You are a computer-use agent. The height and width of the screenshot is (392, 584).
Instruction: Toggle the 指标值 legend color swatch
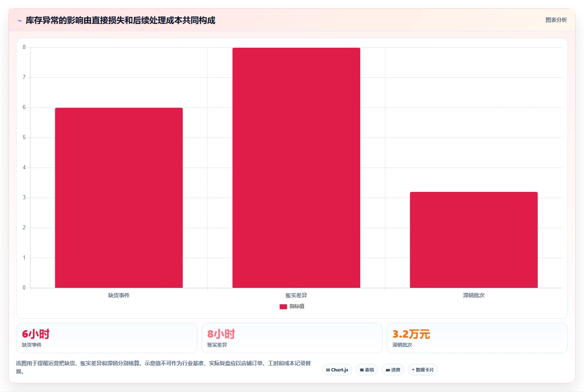click(283, 306)
